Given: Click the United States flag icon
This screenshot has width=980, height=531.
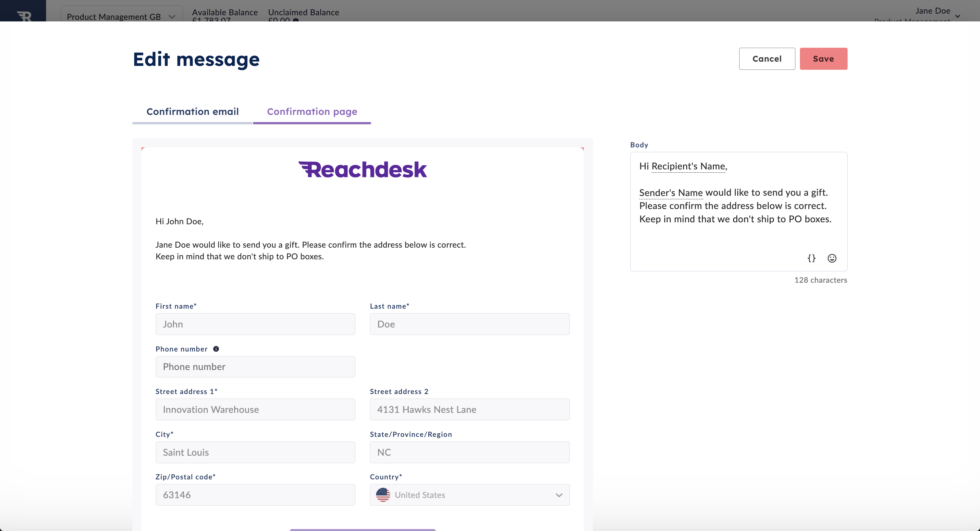Looking at the screenshot, I should (x=383, y=495).
